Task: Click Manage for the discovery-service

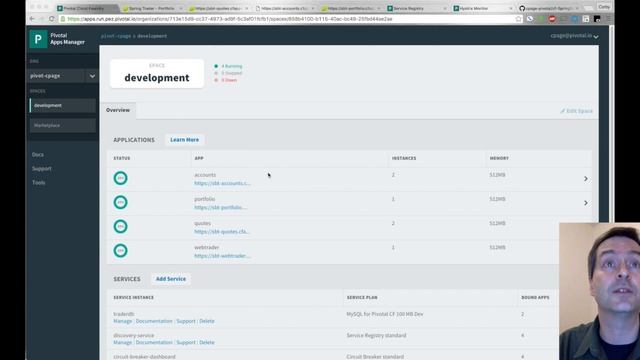Action: [x=122, y=342]
